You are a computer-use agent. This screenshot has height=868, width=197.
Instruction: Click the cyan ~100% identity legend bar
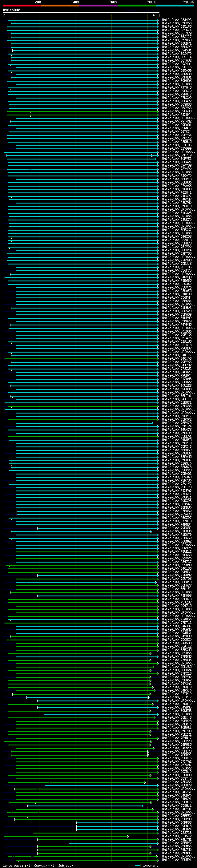[175, 6]
